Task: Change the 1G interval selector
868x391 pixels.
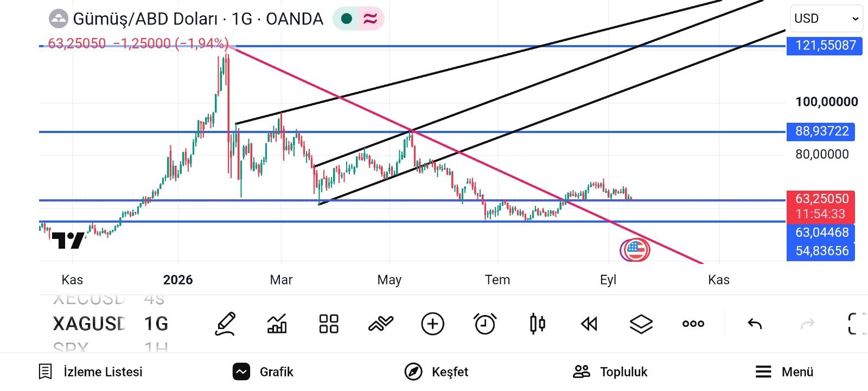Action: point(156,324)
